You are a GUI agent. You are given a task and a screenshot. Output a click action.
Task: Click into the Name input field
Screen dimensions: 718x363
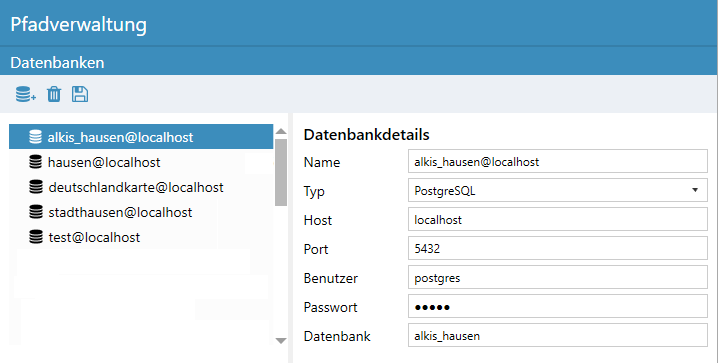point(558,161)
